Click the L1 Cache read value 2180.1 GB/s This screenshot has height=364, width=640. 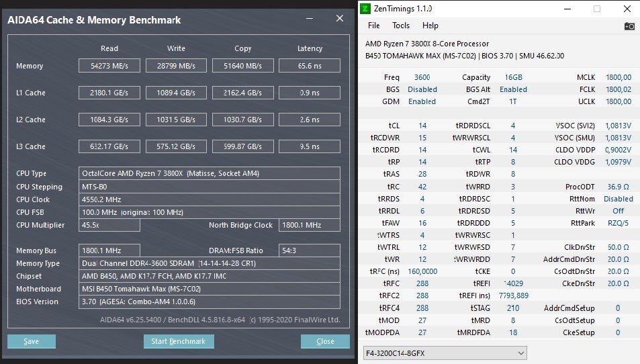click(x=109, y=93)
